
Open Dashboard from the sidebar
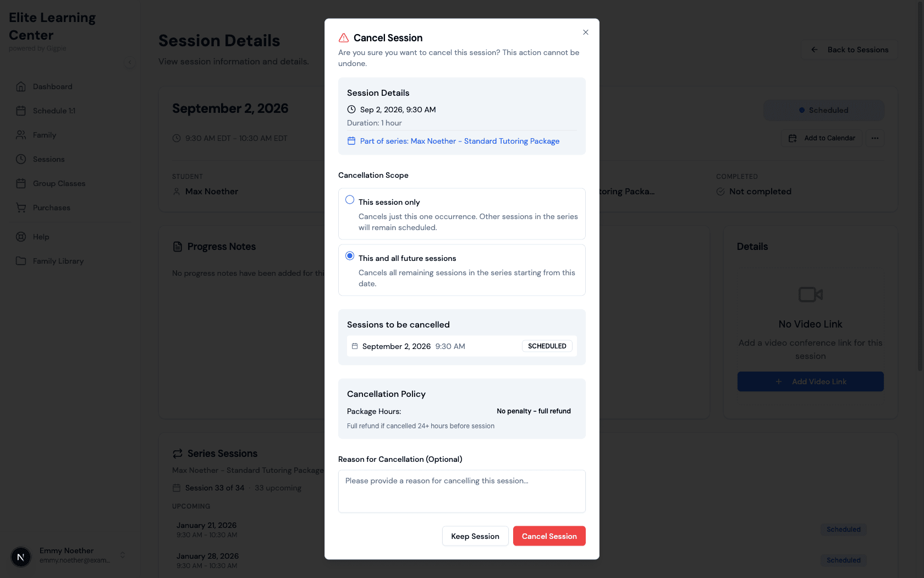[x=52, y=86]
